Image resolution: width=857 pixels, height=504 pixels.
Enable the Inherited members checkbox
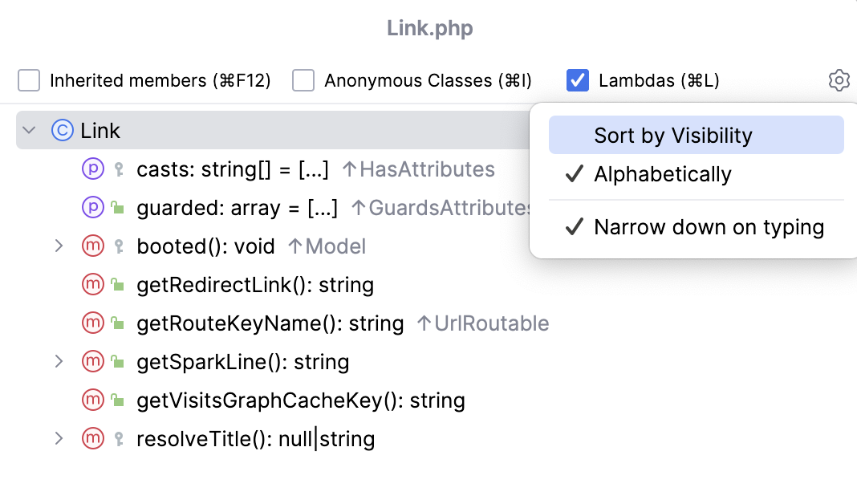[x=29, y=80]
